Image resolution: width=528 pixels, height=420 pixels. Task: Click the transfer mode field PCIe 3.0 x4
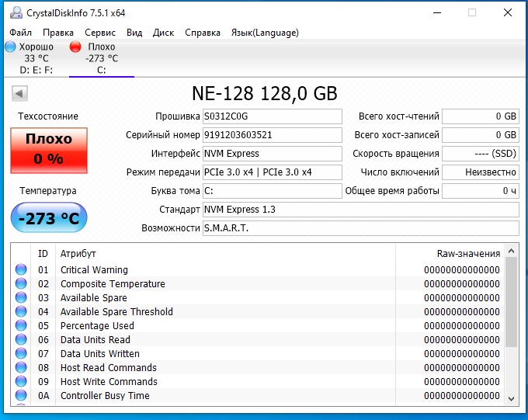[272, 172]
